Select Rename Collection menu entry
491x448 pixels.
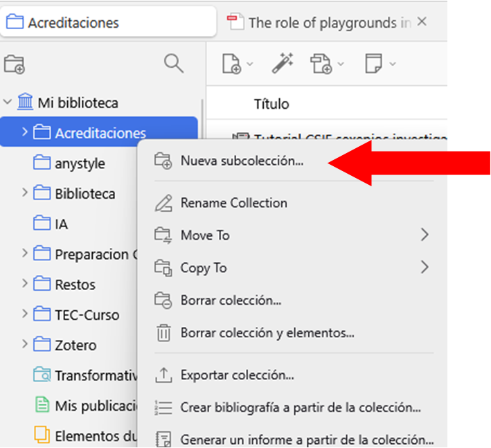pyautogui.click(x=233, y=203)
